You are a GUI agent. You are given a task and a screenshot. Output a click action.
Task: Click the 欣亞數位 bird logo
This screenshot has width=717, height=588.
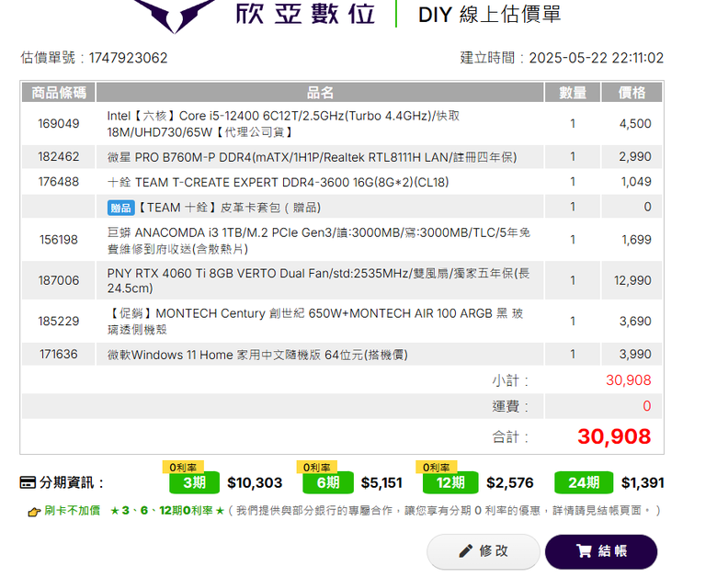[176, 15]
